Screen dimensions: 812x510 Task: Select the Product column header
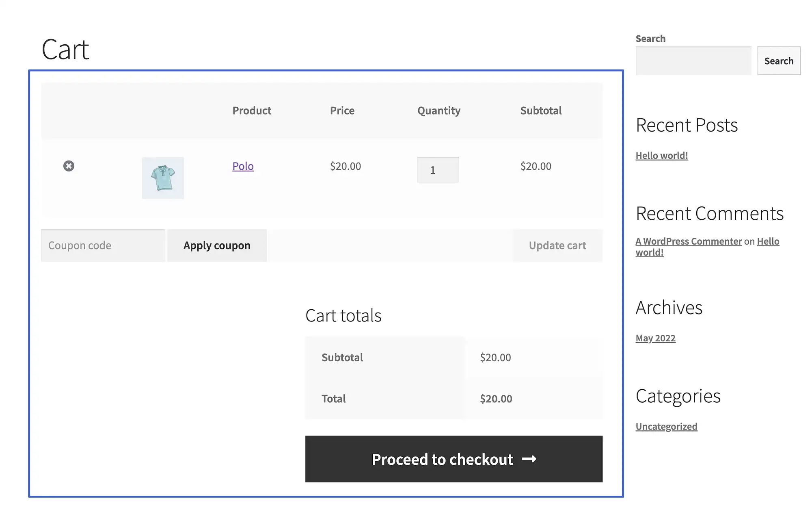252,110
